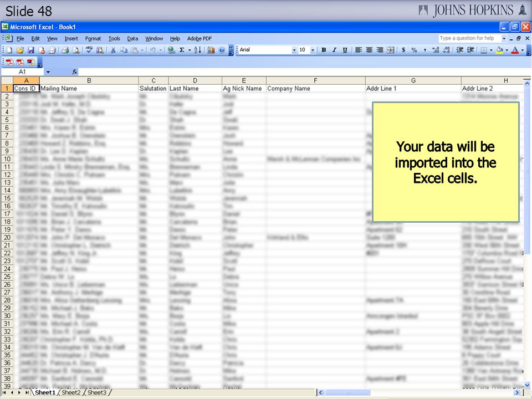Viewport: 532px width, 399px height.
Task: Click the Open file folder icon
Action: pos(21,50)
